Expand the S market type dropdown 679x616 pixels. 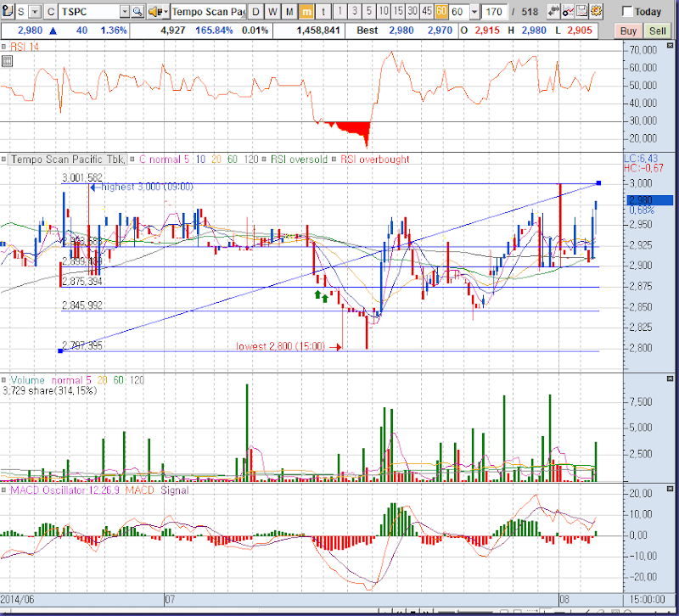pyautogui.click(x=35, y=12)
